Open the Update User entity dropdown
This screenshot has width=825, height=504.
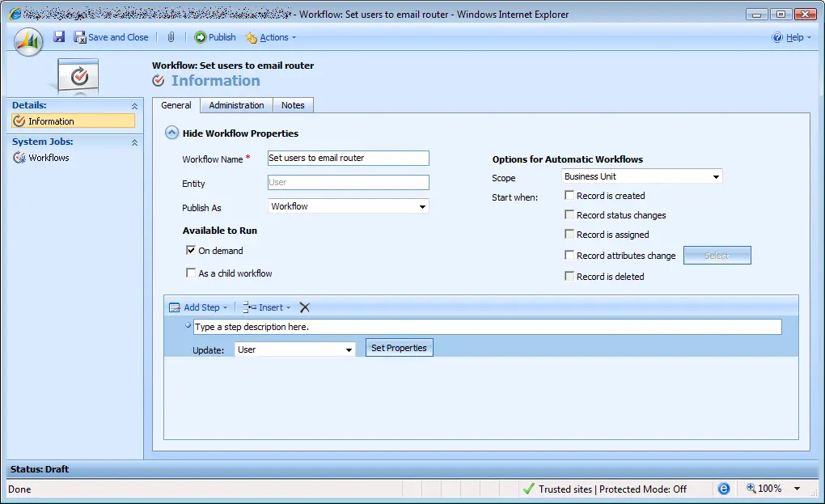294,349
